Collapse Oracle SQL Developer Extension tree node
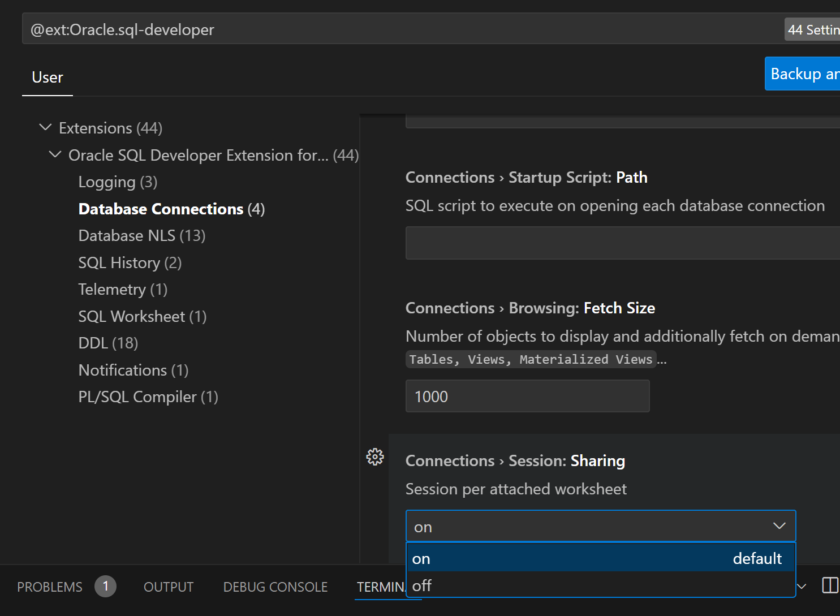 55,154
